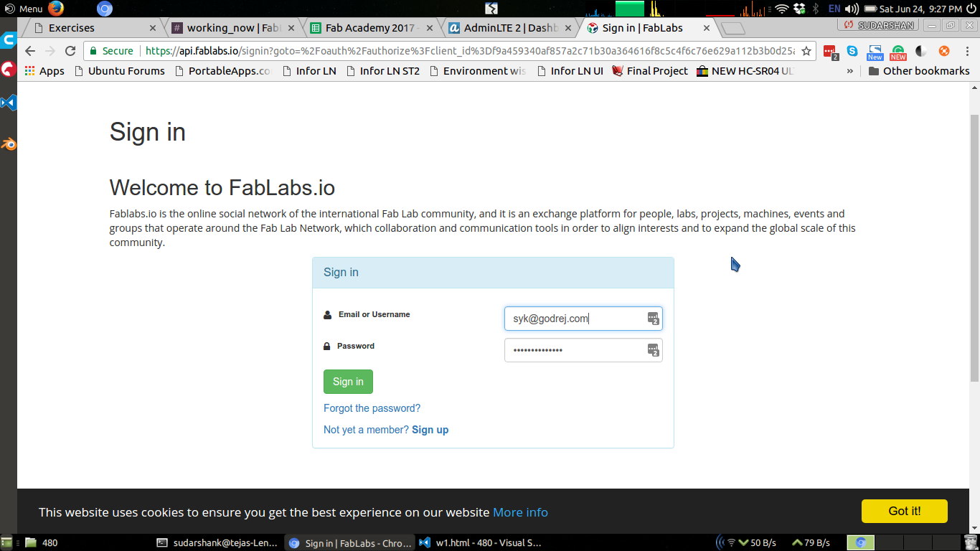Viewport: 980px width, 551px height.
Task: Open the black-and-white circle extension
Action: click(x=921, y=51)
